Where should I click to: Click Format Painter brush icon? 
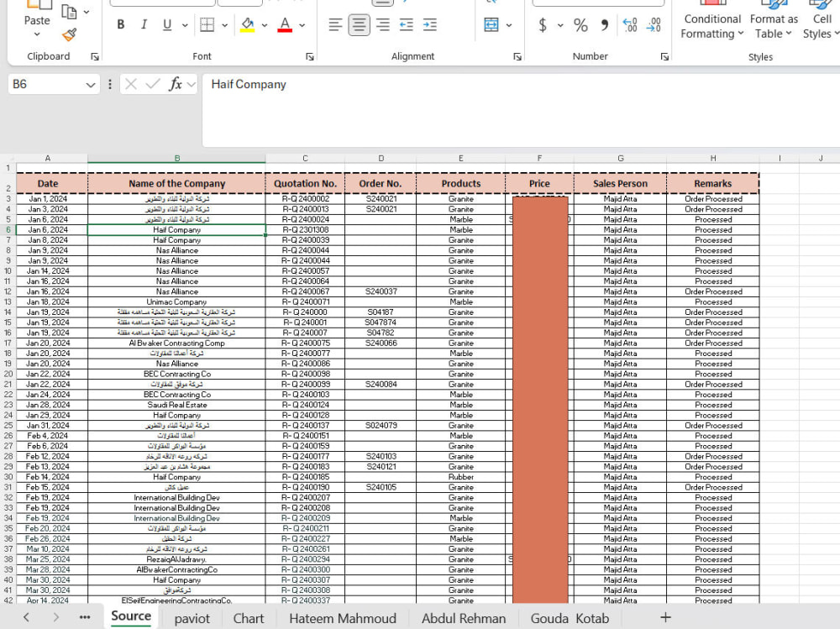[69, 34]
